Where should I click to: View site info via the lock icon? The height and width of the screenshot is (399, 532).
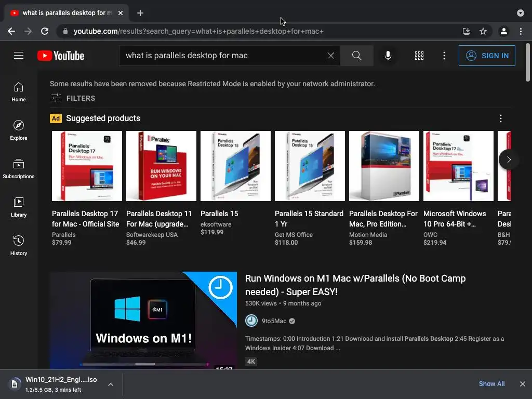[65, 31]
